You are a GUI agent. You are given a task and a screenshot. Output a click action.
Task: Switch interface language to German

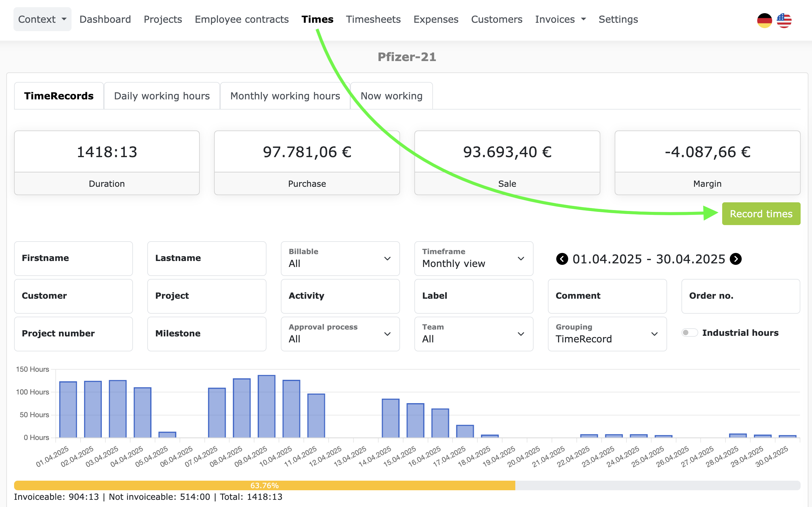coord(765,20)
